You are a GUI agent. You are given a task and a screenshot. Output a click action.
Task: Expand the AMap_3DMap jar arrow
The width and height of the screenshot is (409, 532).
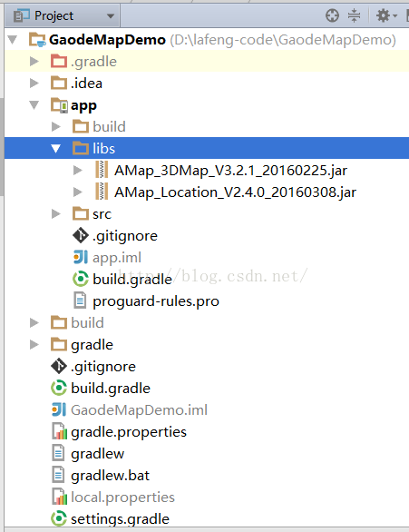click(x=78, y=170)
